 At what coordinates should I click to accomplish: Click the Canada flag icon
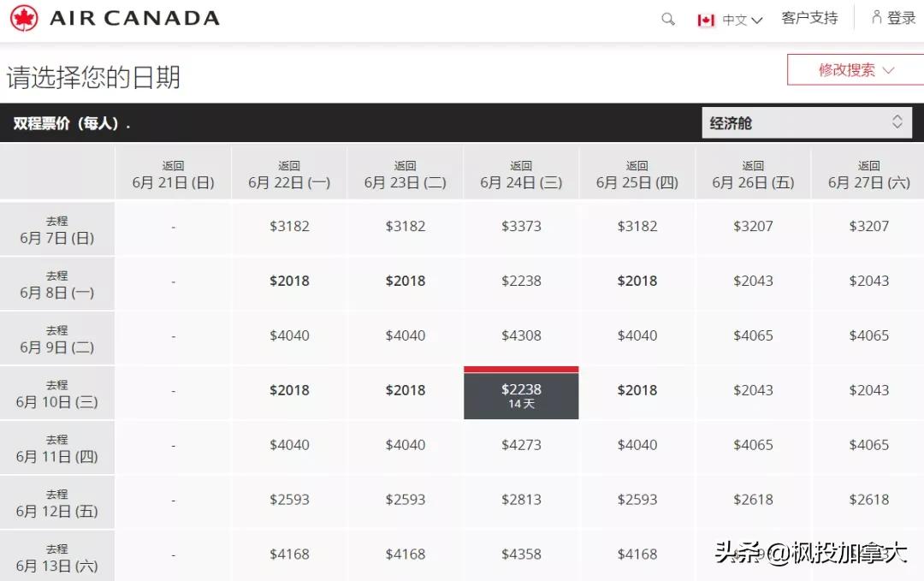[705, 18]
